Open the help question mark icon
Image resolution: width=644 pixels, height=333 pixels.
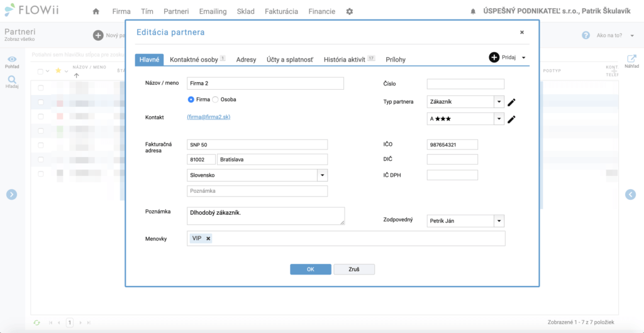(586, 35)
